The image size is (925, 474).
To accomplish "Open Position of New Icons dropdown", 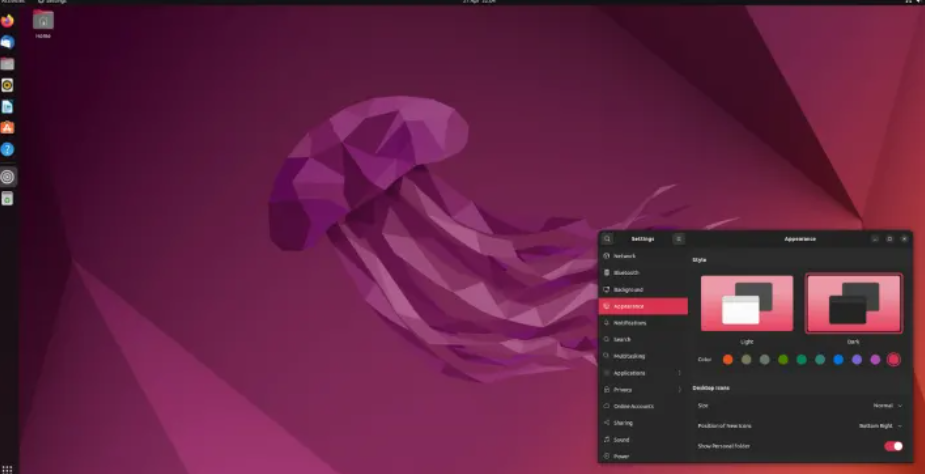I will (x=880, y=426).
